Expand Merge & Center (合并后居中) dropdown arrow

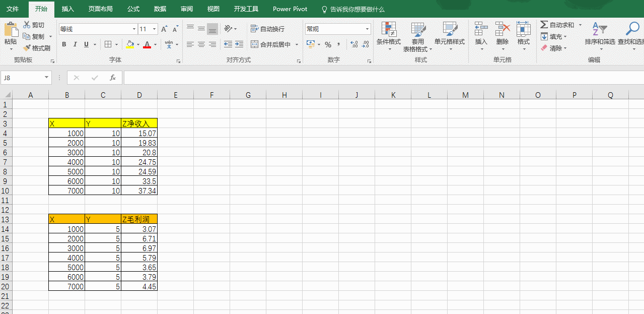(x=297, y=44)
